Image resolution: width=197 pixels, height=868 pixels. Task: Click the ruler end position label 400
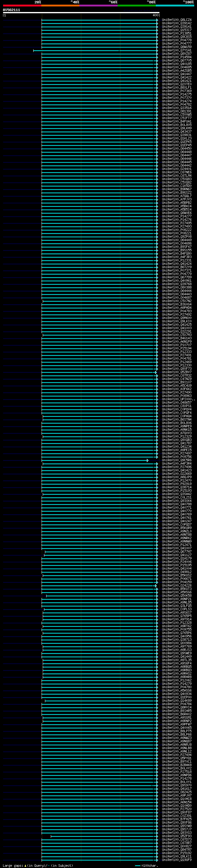coord(155,15)
